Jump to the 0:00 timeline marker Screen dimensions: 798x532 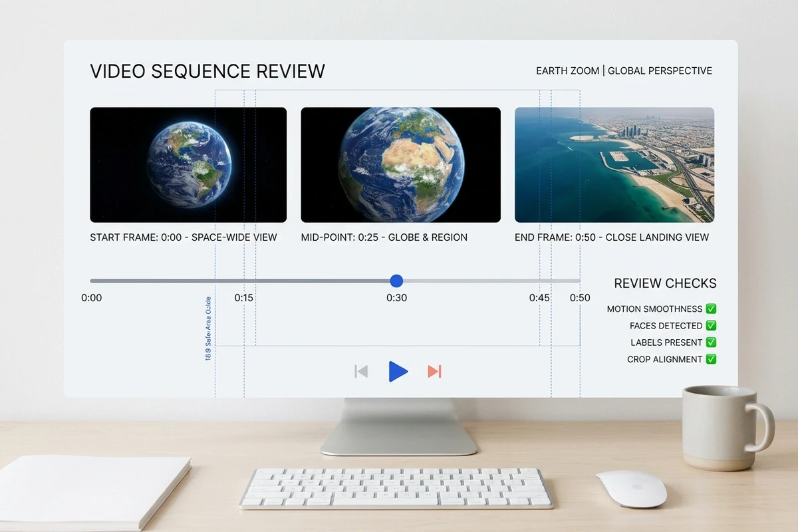[x=92, y=298]
